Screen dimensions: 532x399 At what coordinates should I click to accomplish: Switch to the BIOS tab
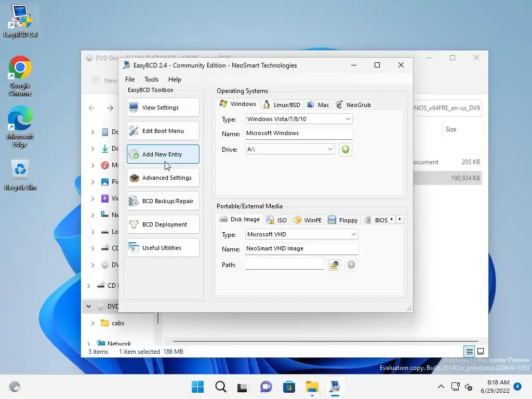pos(376,220)
